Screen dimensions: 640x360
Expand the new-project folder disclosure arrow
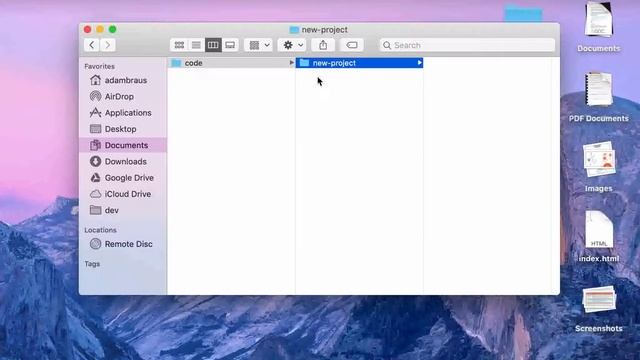(x=419, y=63)
